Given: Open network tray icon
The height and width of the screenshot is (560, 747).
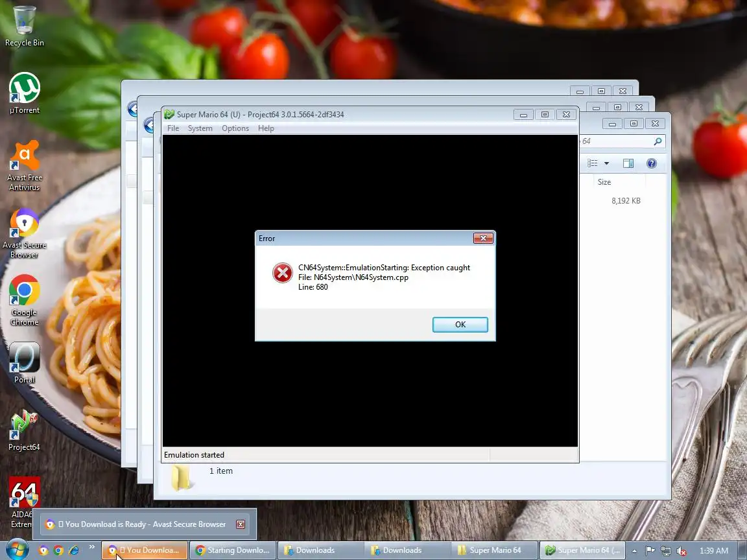Looking at the screenshot, I should point(665,551).
